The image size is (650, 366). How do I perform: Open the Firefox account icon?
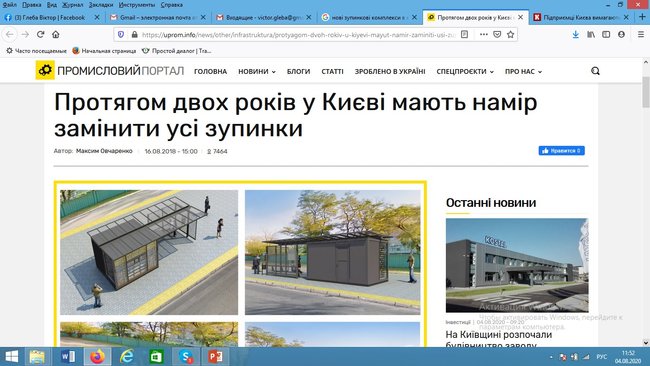621,34
